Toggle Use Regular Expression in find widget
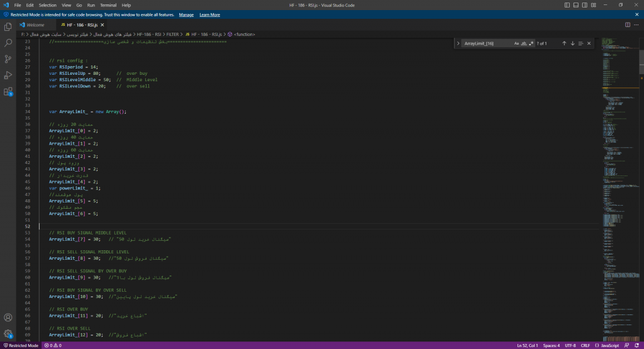Image resolution: width=644 pixels, height=349 pixels. (531, 43)
